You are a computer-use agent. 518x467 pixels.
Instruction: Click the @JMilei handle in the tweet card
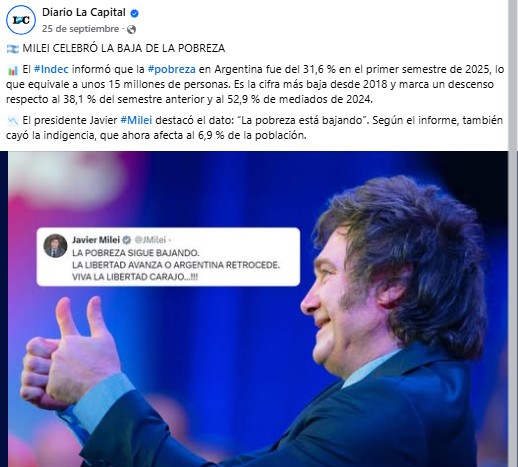tap(150, 240)
